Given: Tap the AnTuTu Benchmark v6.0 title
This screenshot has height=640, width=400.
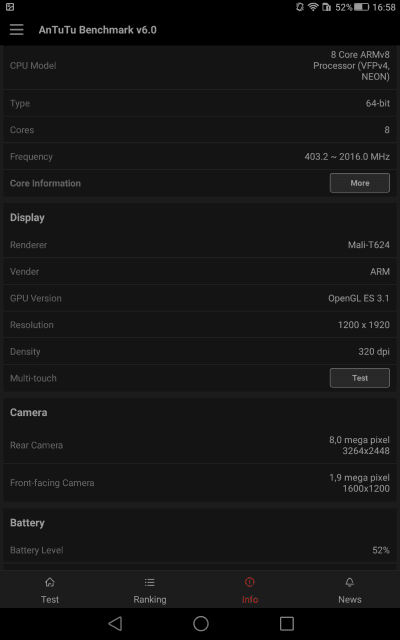Looking at the screenshot, I should point(98,30).
